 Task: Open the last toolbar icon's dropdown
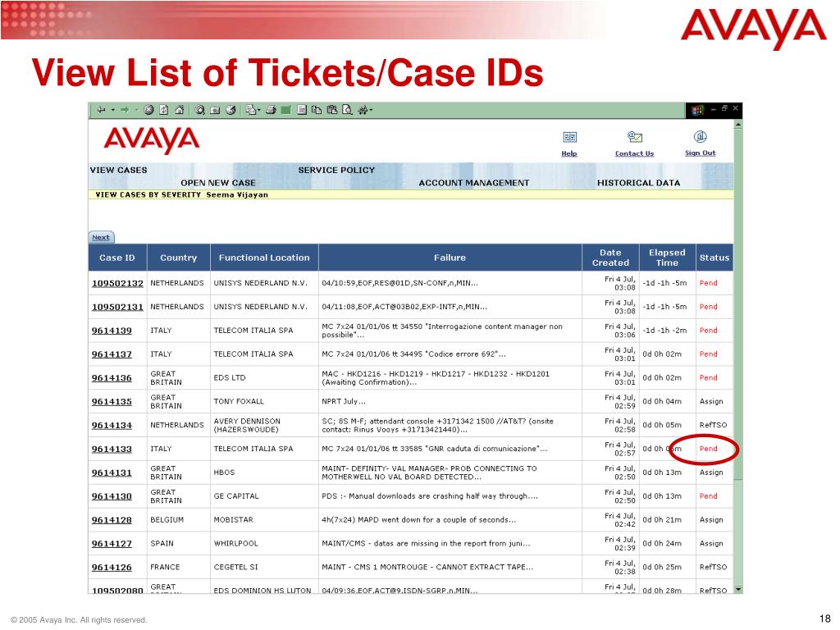(371, 111)
